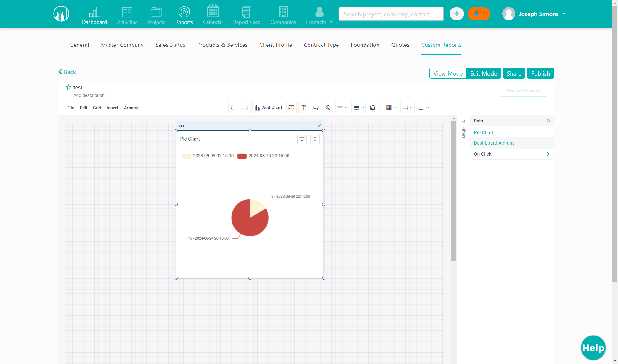Click the Publish button
The height and width of the screenshot is (364, 618).
click(540, 73)
